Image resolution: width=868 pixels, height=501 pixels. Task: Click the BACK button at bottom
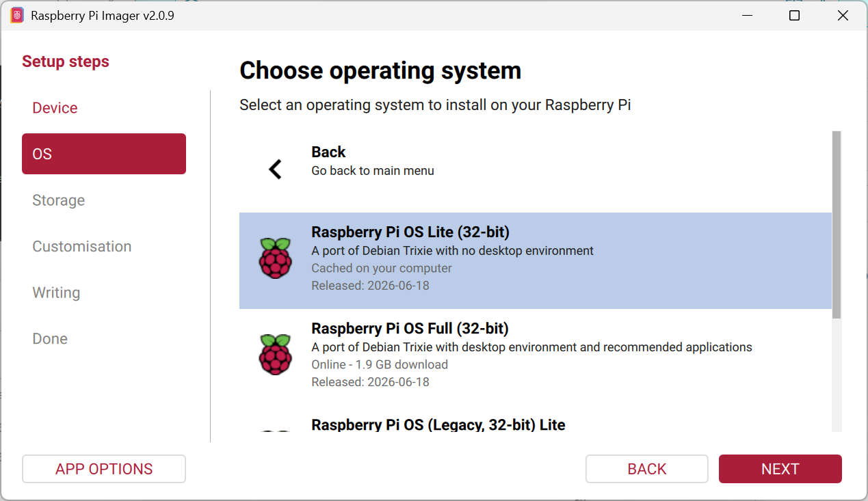(646, 469)
